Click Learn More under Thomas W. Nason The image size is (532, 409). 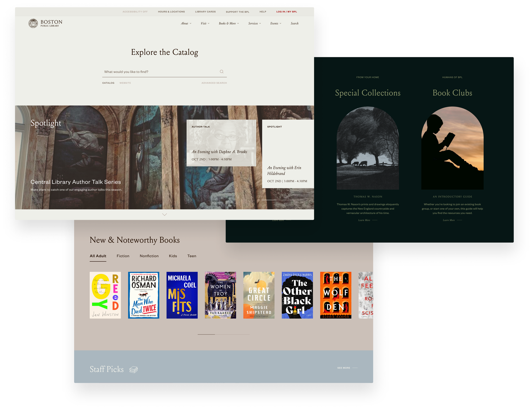click(x=368, y=220)
